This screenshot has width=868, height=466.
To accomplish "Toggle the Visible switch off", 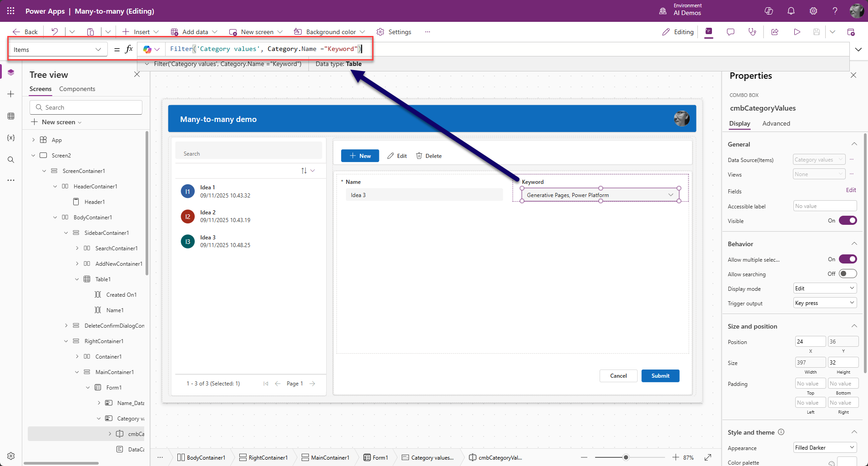I will pyautogui.click(x=848, y=221).
